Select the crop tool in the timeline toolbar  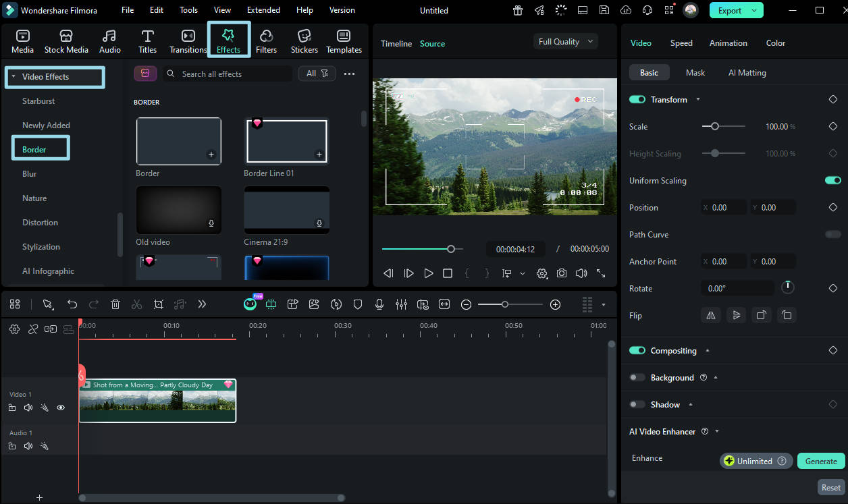coord(159,304)
